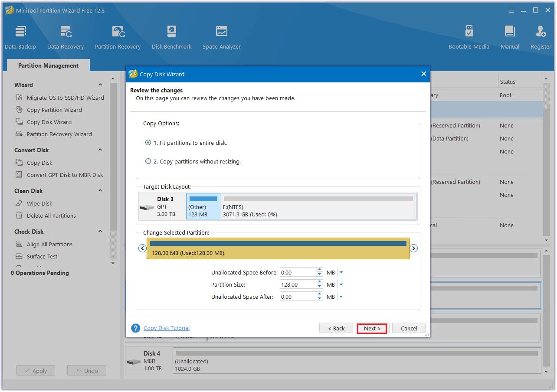557x392 pixels.
Task: Click the Next button
Action: coord(372,328)
